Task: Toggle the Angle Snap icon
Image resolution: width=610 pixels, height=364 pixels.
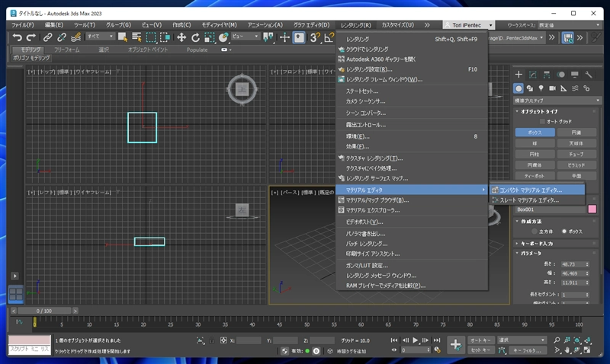Action: click(x=329, y=37)
